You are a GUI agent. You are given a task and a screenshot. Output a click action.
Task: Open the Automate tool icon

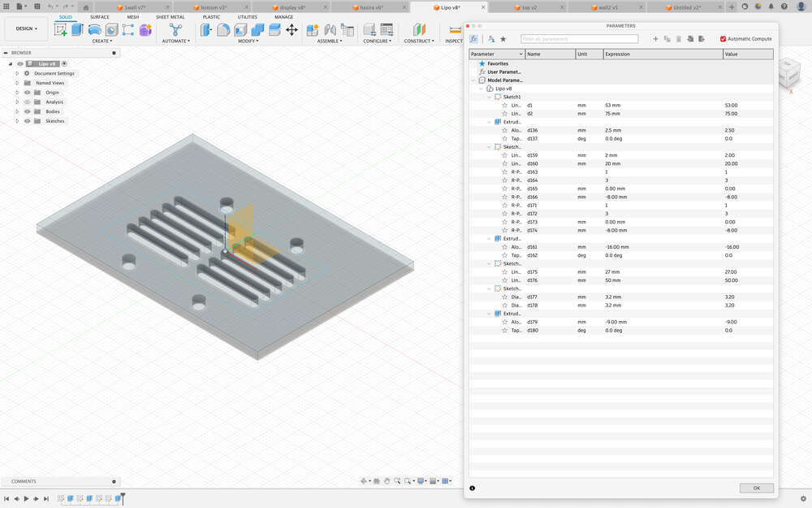point(175,29)
